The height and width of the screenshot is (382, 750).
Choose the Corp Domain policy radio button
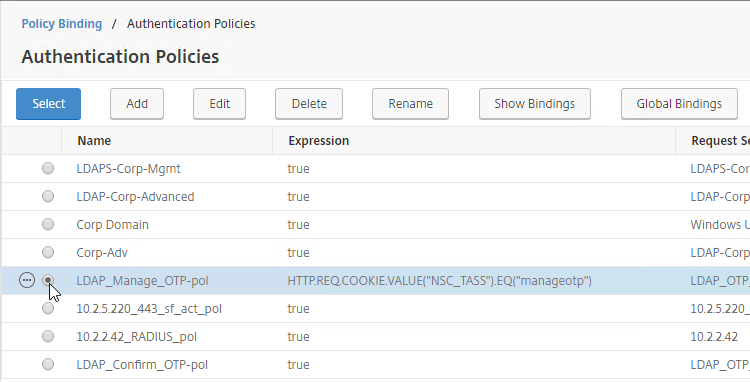pyautogui.click(x=48, y=224)
